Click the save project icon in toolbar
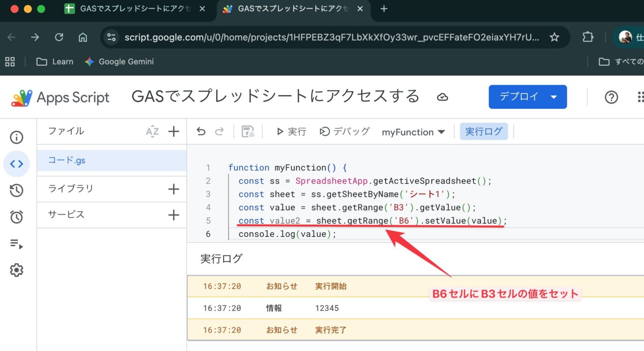Screen dimensions: 644x351 tap(248, 132)
